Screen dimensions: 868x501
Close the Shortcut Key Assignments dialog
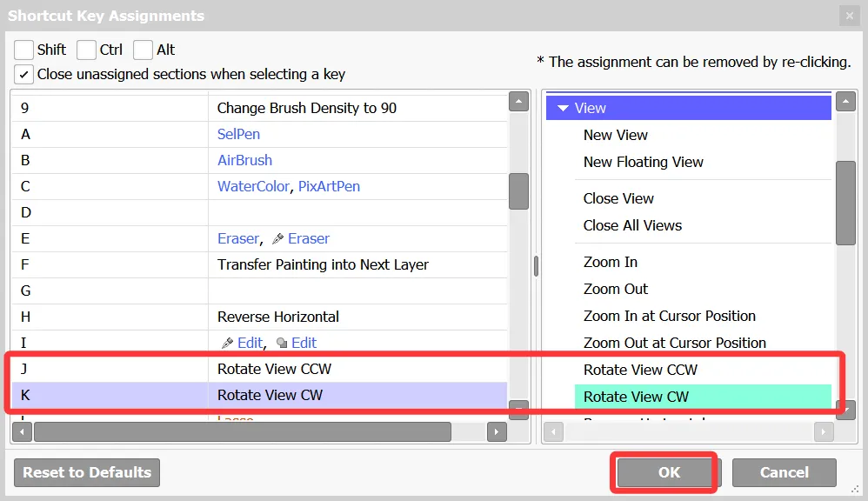click(849, 16)
